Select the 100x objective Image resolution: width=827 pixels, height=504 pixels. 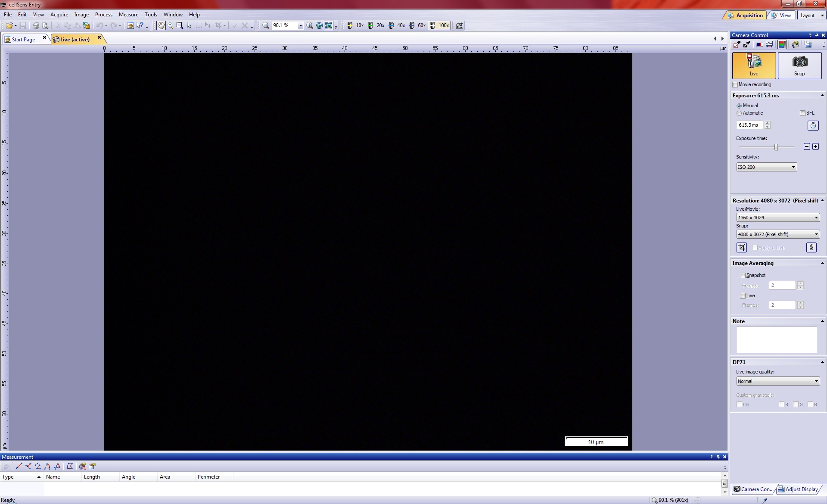439,25
